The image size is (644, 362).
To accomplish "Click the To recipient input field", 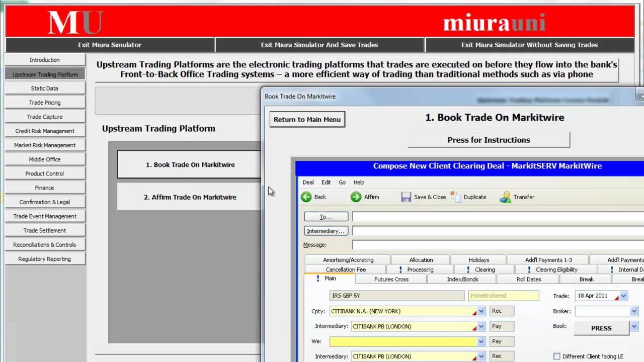I will coord(498,217).
